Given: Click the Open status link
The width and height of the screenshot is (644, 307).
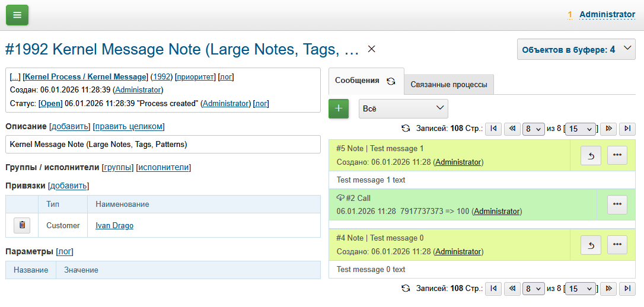Looking at the screenshot, I should pyautogui.click(x=50, y=103).
